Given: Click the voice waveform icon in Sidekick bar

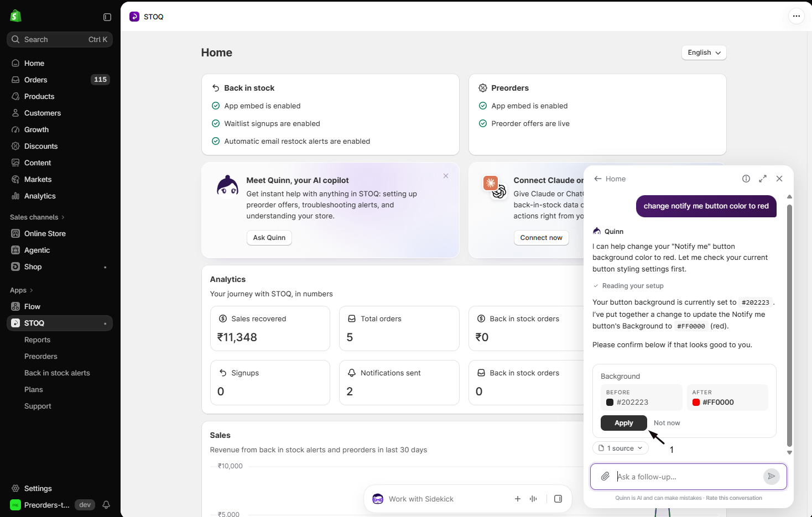Looking at the screenshot, I should [x=533, y=499].
